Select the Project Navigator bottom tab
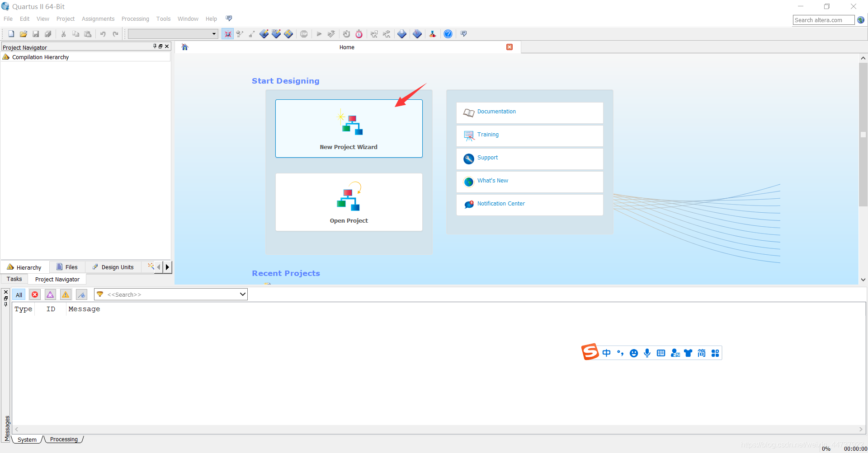The width and height of the screenshot is (868, 453). (57, 279)
